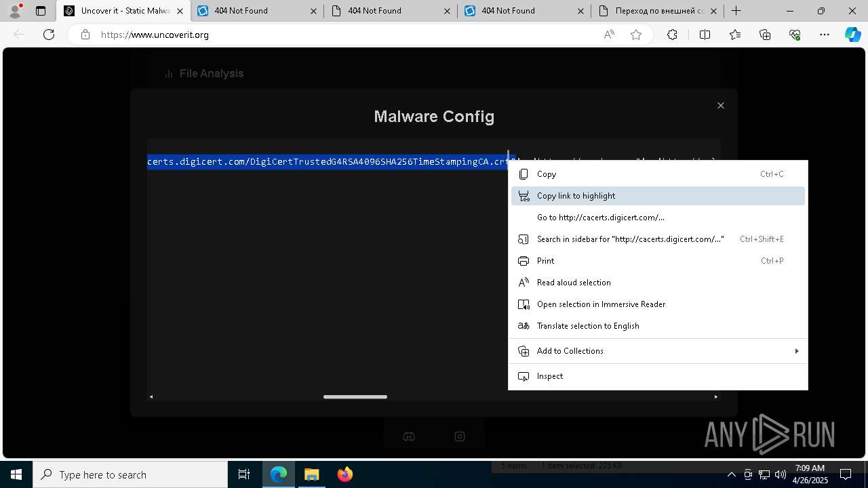Open Firefox from the taskbar
The width and height of the screenshot is (868, 488).
[x=345, y=474]
